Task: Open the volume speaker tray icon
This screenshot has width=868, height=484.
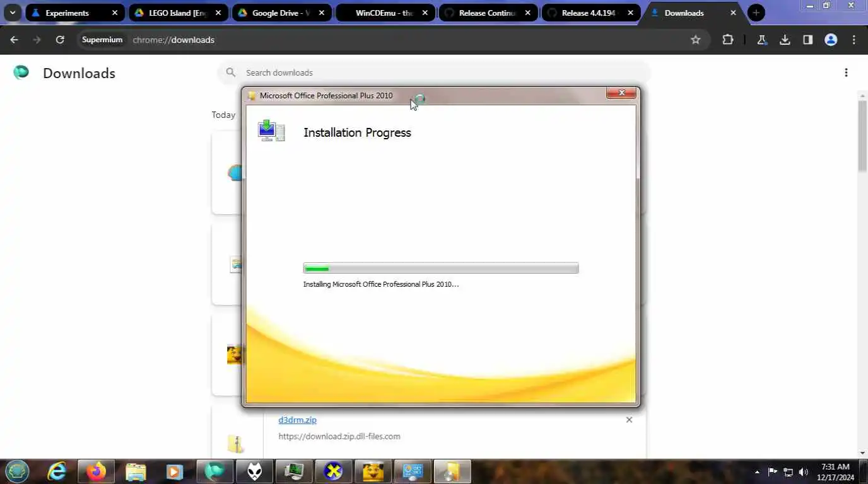Action: click(x=803, y=472)
